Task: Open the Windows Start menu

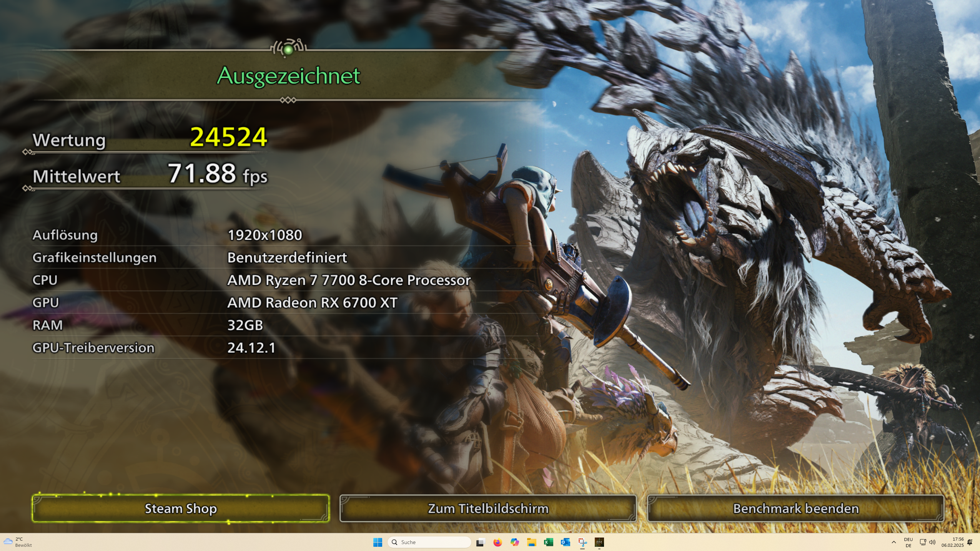Action: [x=378, y=542]
